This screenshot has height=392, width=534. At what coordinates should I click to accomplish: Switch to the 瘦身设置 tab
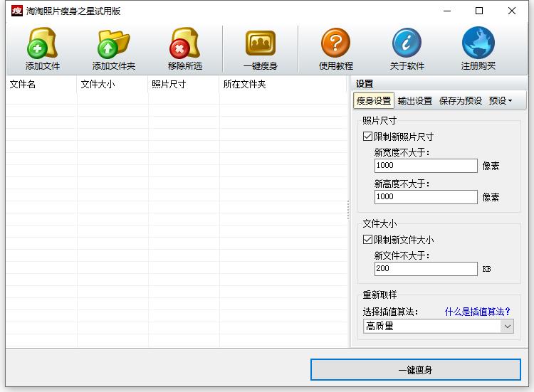click(x=374, y=101)
